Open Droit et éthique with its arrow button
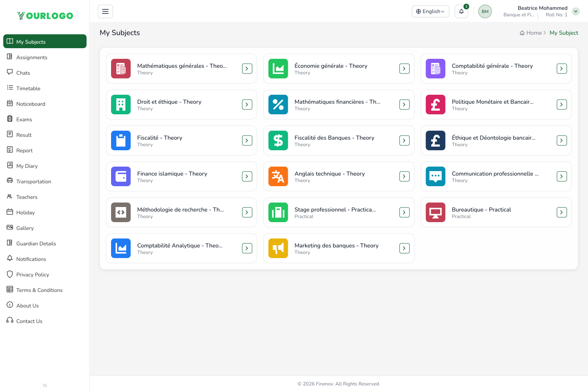588x392 pixels. tap(247, 105)
